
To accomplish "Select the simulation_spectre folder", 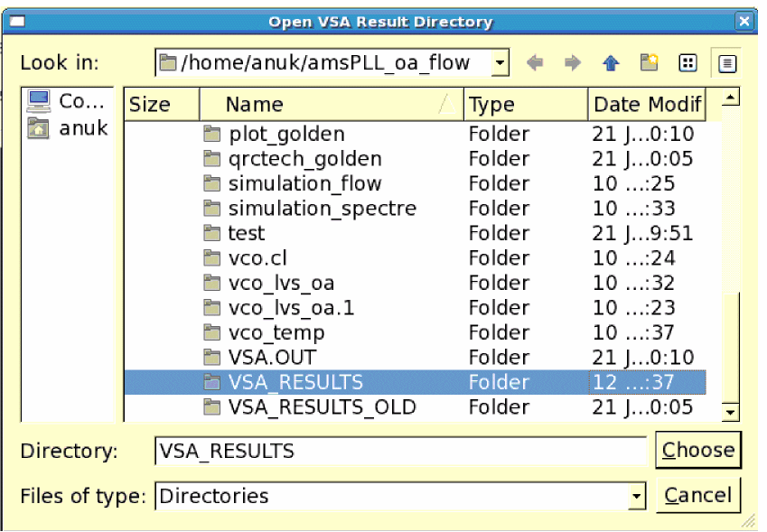I will pyautogui.click(x=322, y=209).
